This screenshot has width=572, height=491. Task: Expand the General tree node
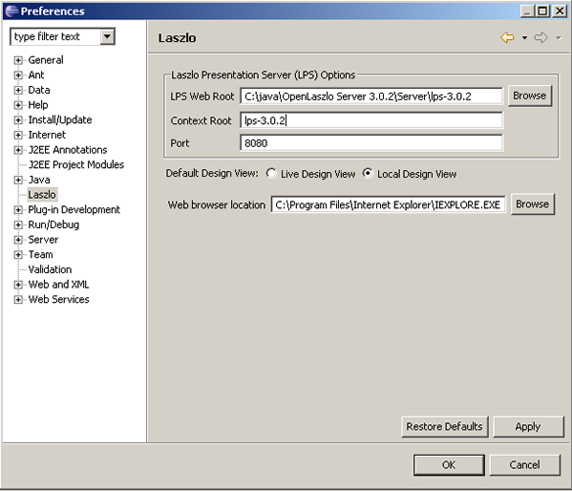[x=18, y=60]
